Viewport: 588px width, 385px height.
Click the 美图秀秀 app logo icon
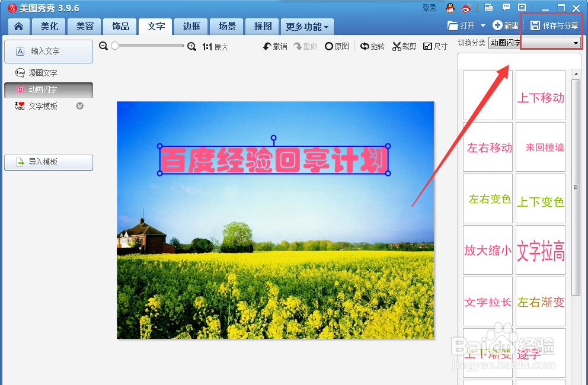(12, 8)
